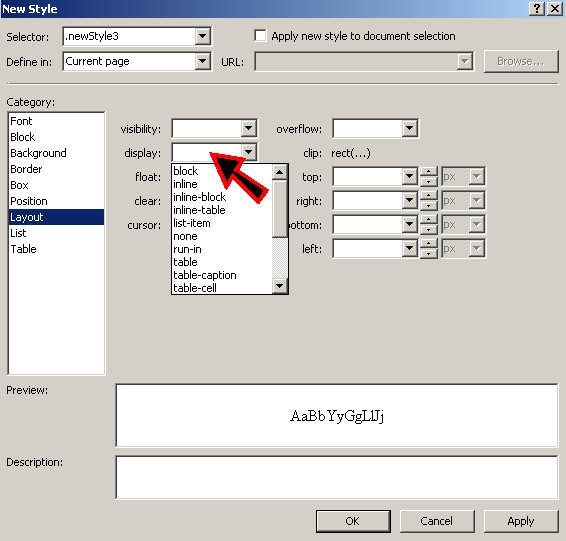Image resolution: width=566 pixels, height=541 pixels.
Task: Click the Cancel button
Action: coord(437,521)
